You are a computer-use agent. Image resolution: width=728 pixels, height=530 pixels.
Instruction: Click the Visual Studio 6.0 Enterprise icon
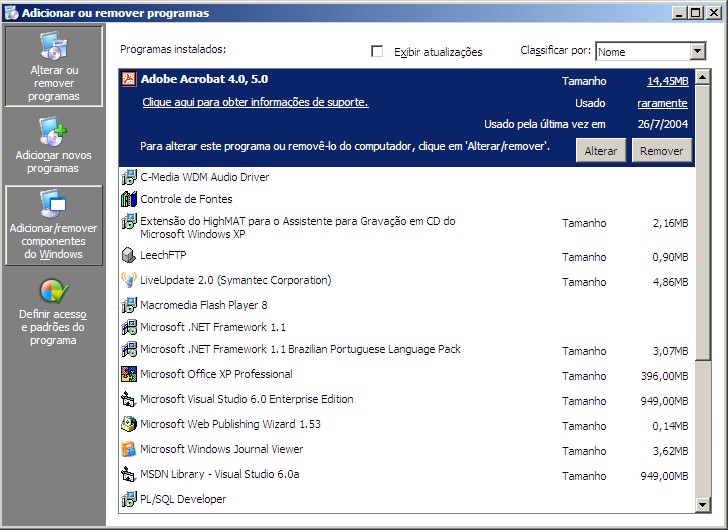coord(129,399)
